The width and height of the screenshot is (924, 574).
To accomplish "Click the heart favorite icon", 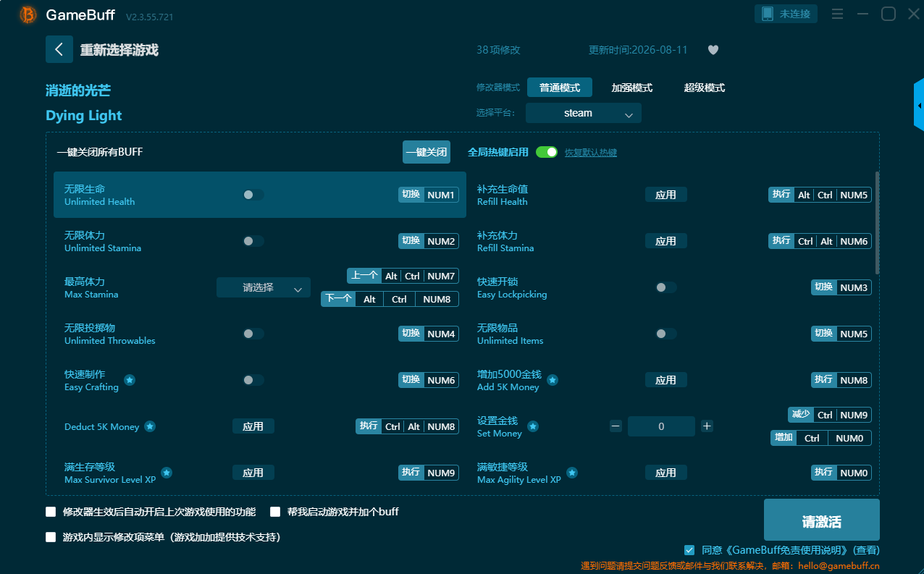I will tap(713, 50).
